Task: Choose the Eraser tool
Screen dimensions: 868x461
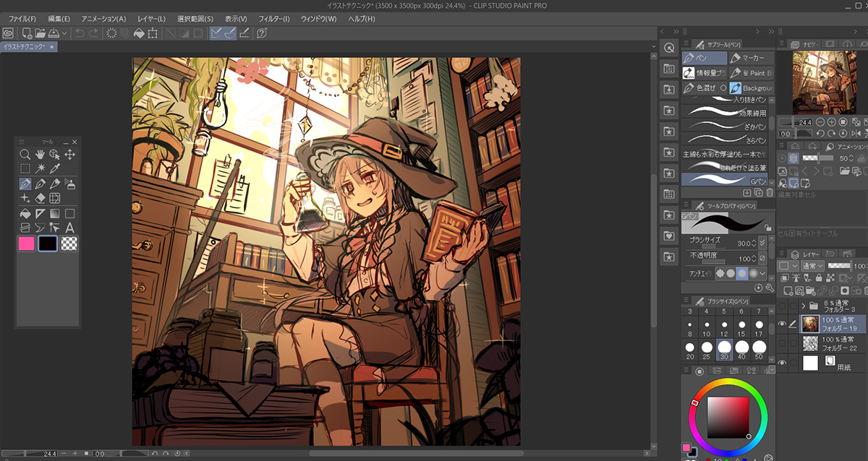Action: click(x=40, y=198)
